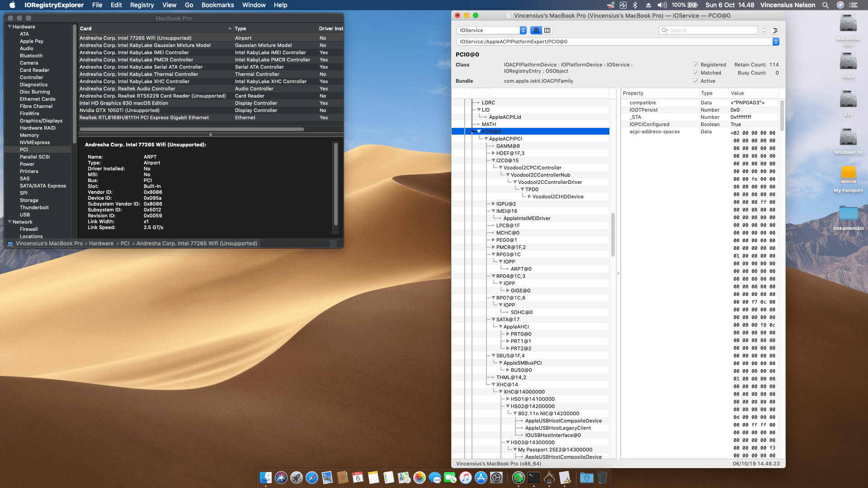Viewport: 868px width, 488px height.
Task: Open Terminal from the Dock
Action: click(x=534, y=478)
